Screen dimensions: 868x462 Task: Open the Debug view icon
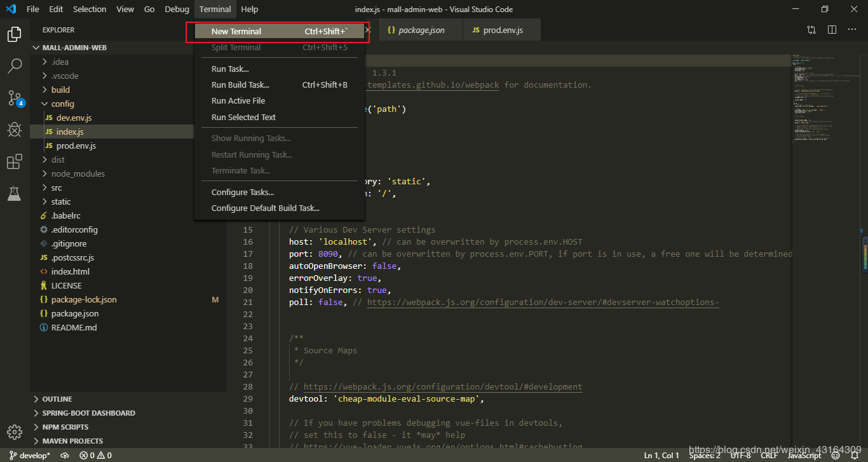click(x=15, y=130)
